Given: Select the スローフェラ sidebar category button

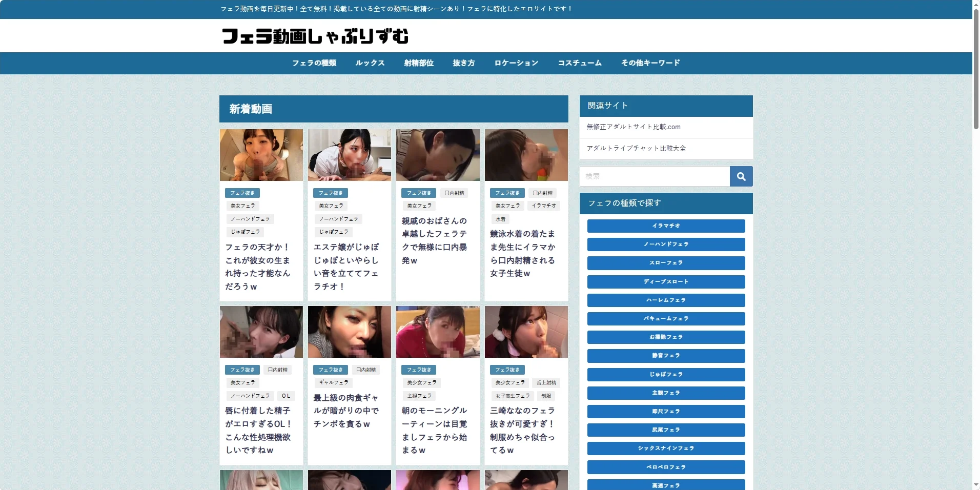Looking at the screenshot, I should coord(666,263).
